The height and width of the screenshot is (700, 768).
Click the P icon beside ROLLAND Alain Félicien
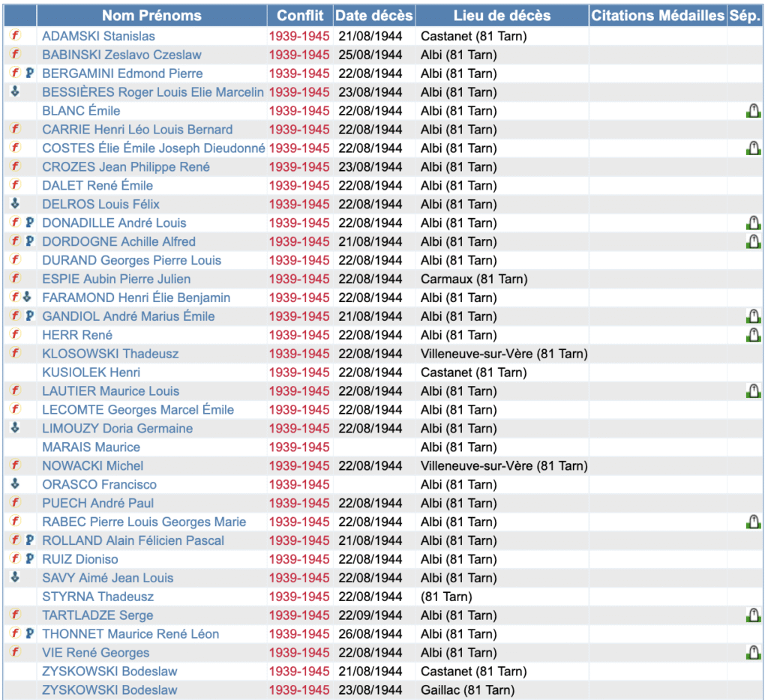click(x=29, y=540)
